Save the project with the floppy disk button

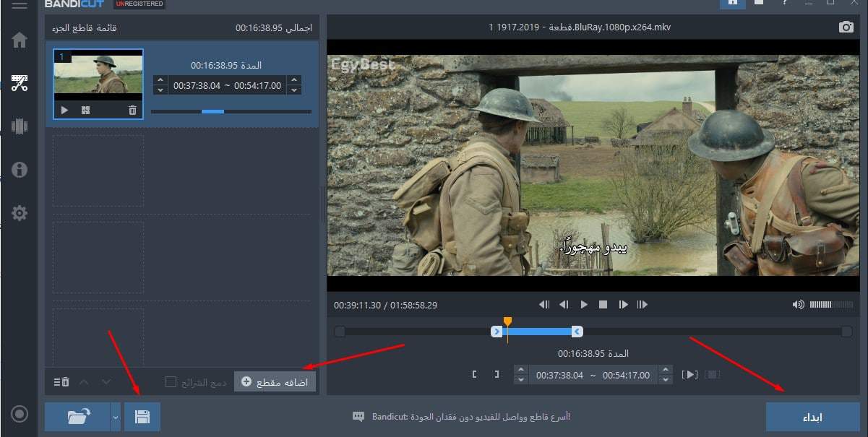142,417
